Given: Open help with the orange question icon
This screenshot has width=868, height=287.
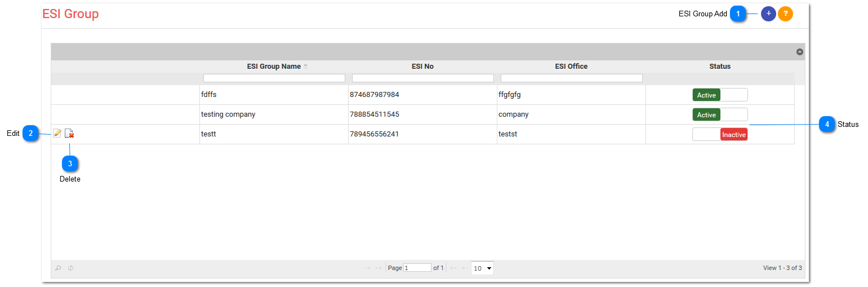Looking at the screenshot, I should coord(785,14).
